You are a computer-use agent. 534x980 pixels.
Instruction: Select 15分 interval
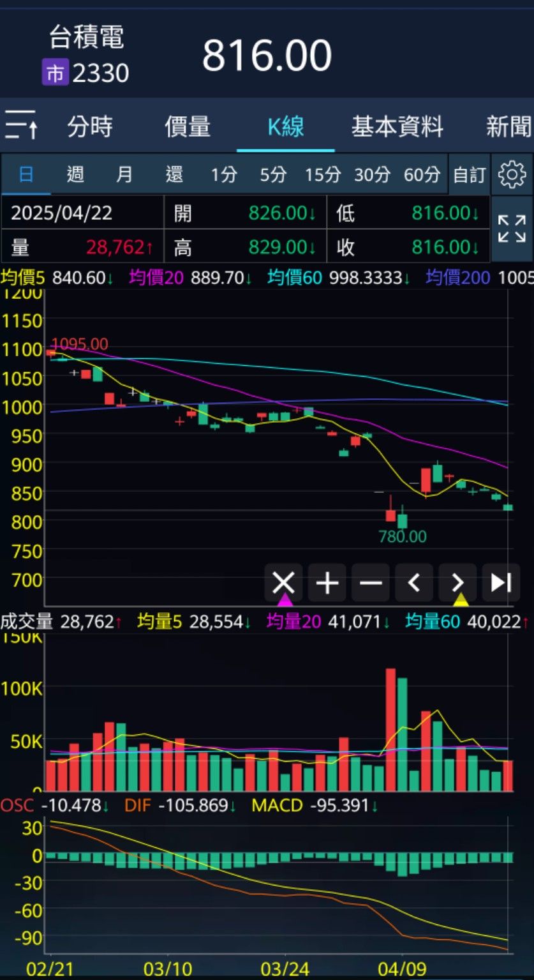click(323, 174)
